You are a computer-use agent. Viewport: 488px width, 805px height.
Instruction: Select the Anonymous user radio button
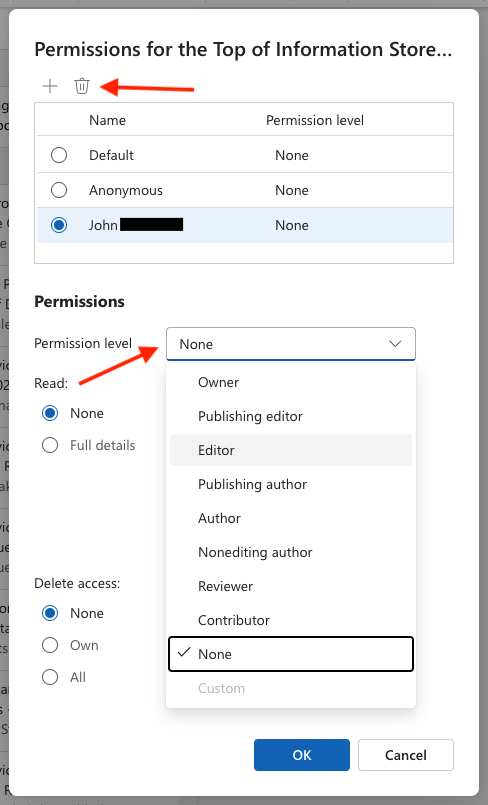(59, 190)
